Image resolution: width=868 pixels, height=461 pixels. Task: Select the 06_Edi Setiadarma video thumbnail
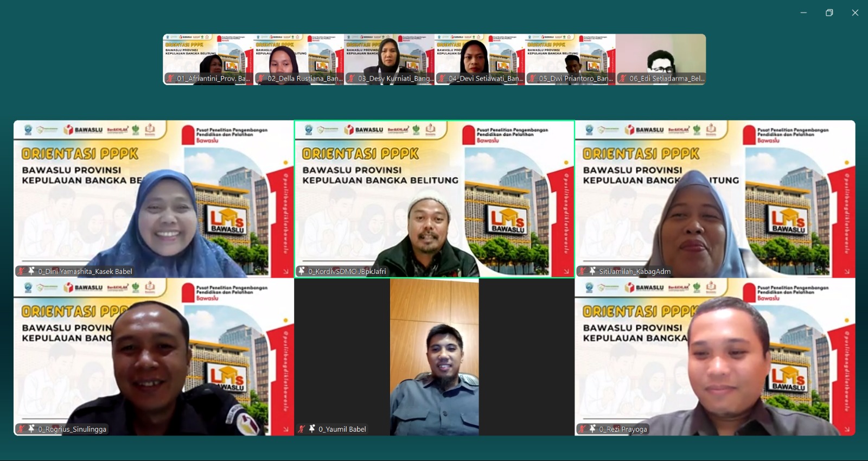(x=661, y=59)
